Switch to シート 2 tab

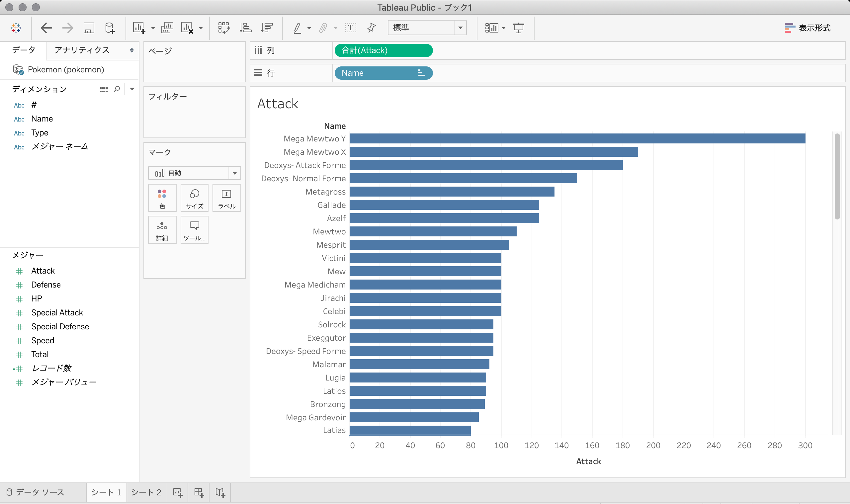(x=146, y=492)
